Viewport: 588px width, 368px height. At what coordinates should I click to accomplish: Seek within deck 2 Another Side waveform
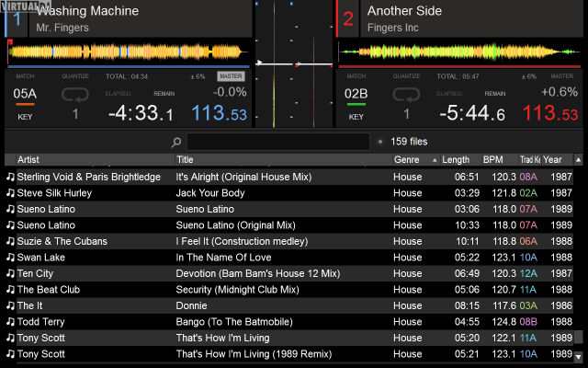(x=460, y=52)
